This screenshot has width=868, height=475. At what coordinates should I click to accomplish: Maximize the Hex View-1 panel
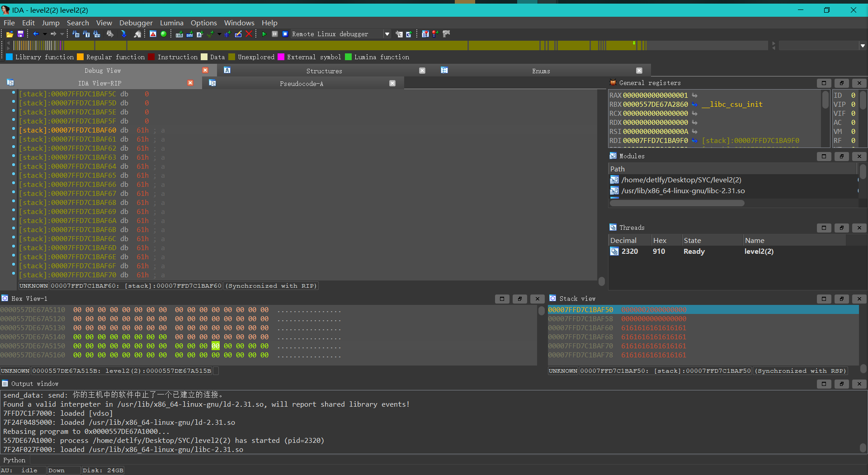point(502,299)
